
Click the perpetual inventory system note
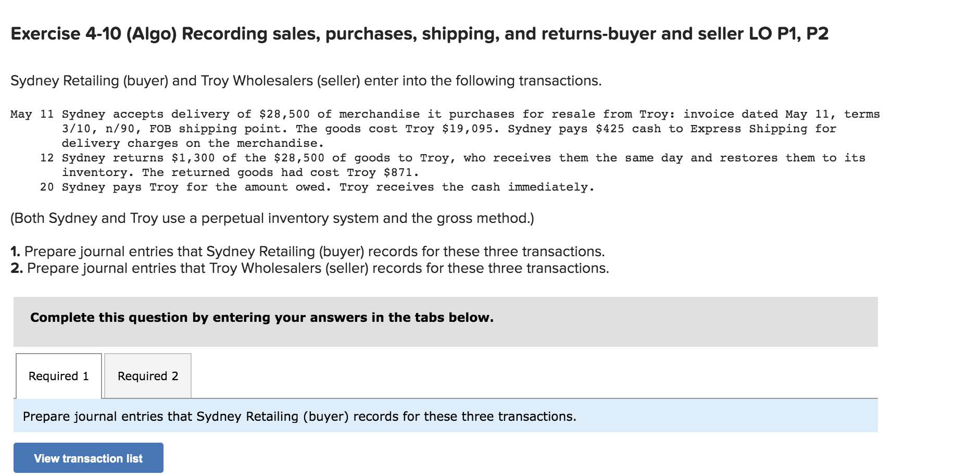pyautogui.click(x=271, y=218)
